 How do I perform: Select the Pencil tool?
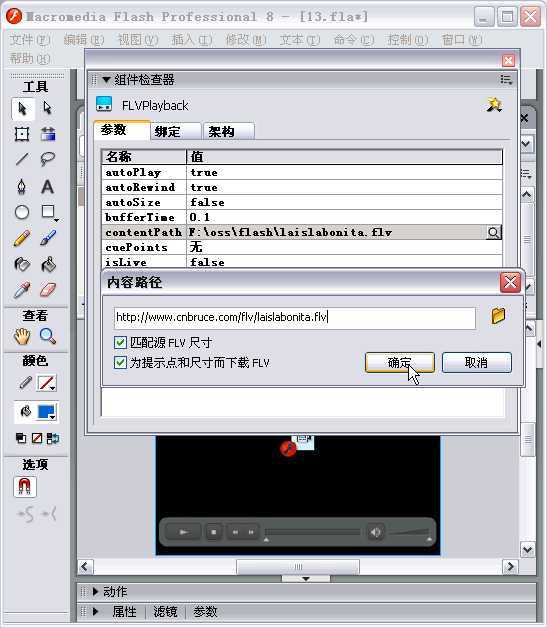22,238
